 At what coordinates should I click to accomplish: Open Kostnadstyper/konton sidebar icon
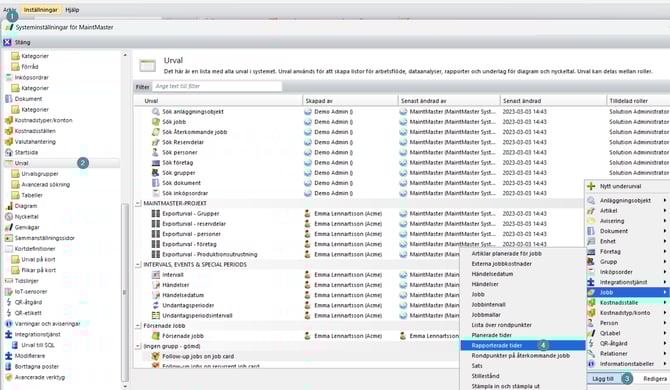(8, 120)
